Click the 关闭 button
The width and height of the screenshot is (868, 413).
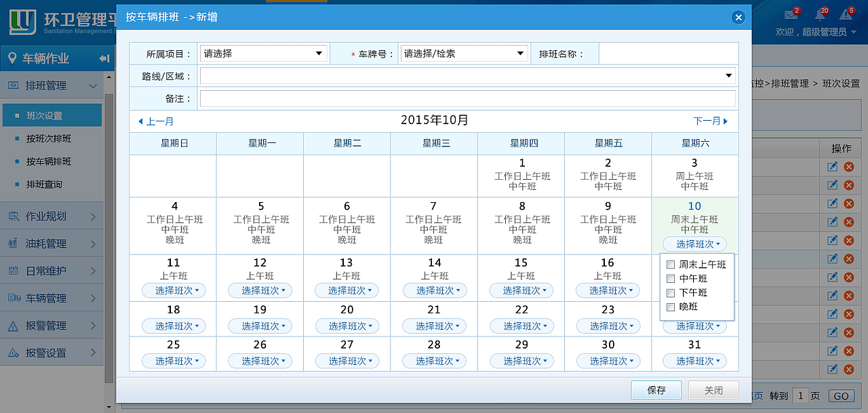click(x=713, y=391)
